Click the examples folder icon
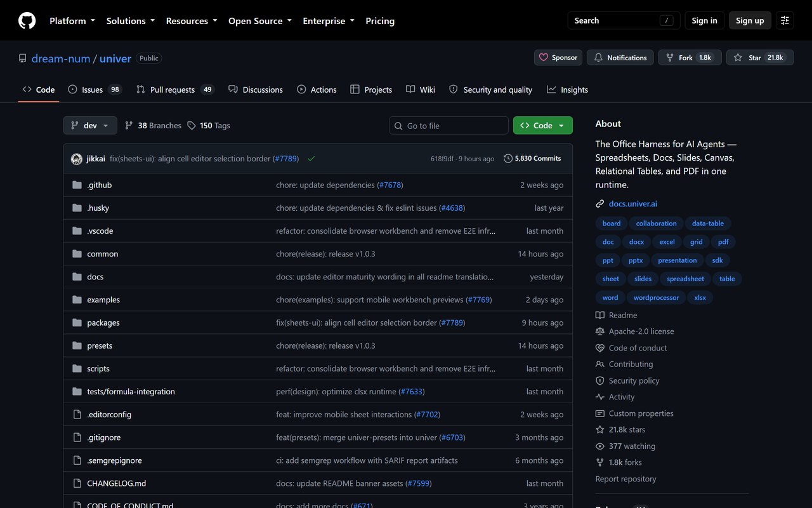Viewport: 812px width, 508px height. pos(77,300)
